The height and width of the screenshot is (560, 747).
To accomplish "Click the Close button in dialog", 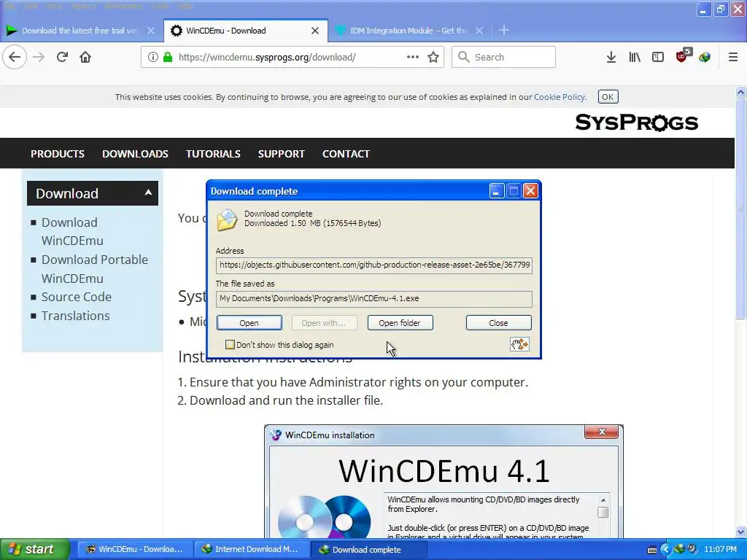I will pyautogui.click(x=498, y=323).
